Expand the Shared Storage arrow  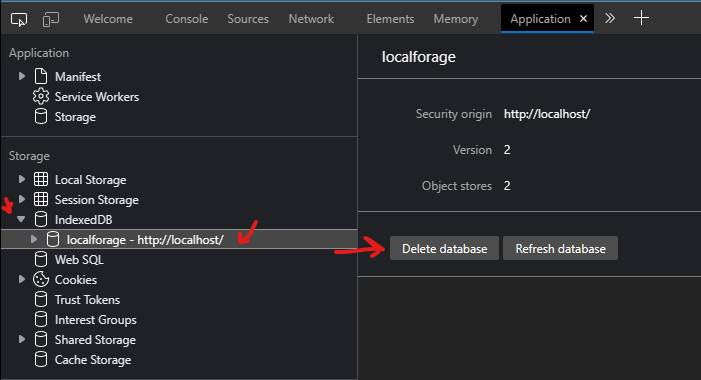[x=21, y=339]
